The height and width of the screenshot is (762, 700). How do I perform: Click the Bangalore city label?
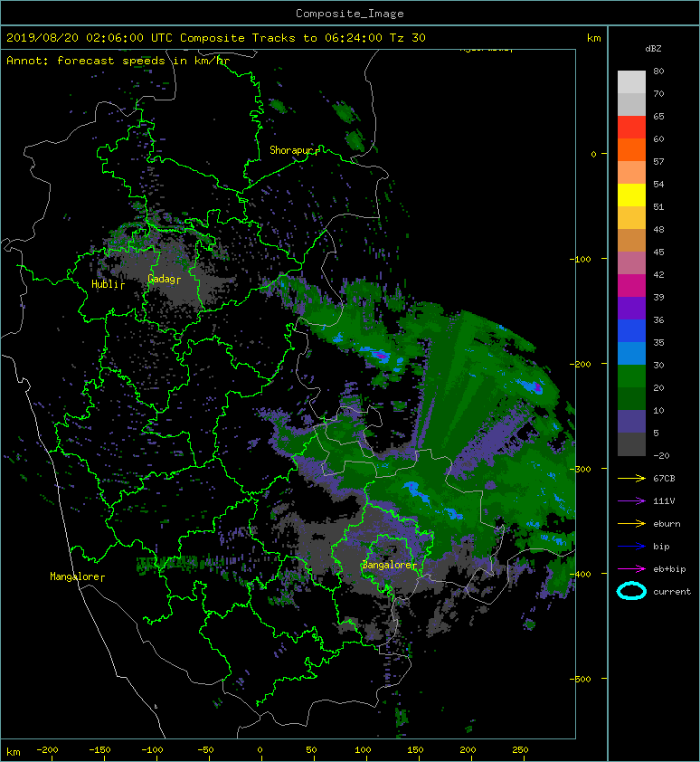tap(387, 565)
